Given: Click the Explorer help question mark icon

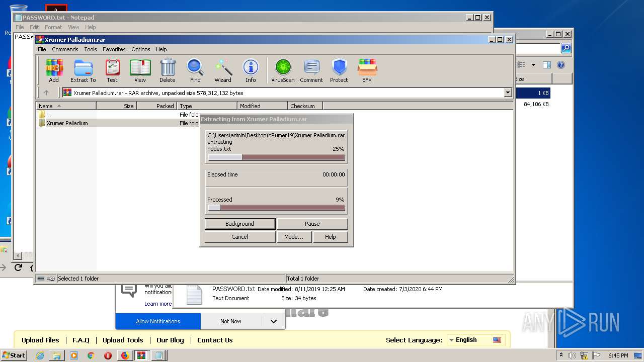Looking at the screenshot, I should (x=561, y=65).
